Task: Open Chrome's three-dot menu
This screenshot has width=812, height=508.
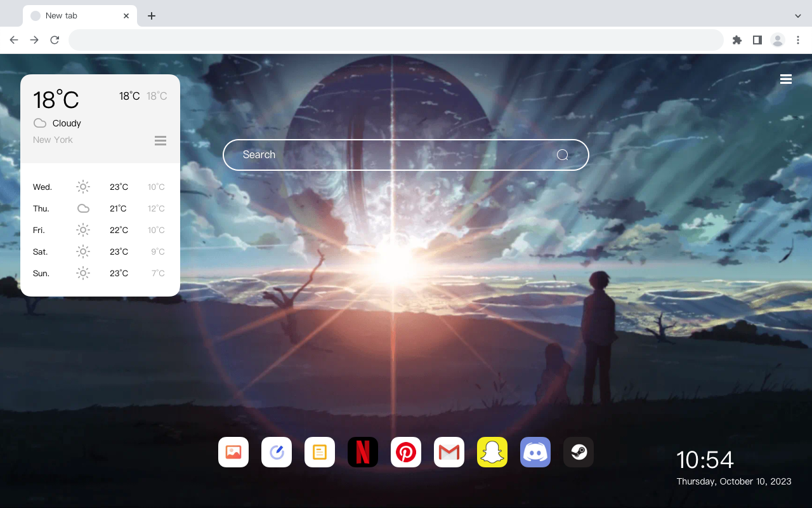Action: click(798, 40)
